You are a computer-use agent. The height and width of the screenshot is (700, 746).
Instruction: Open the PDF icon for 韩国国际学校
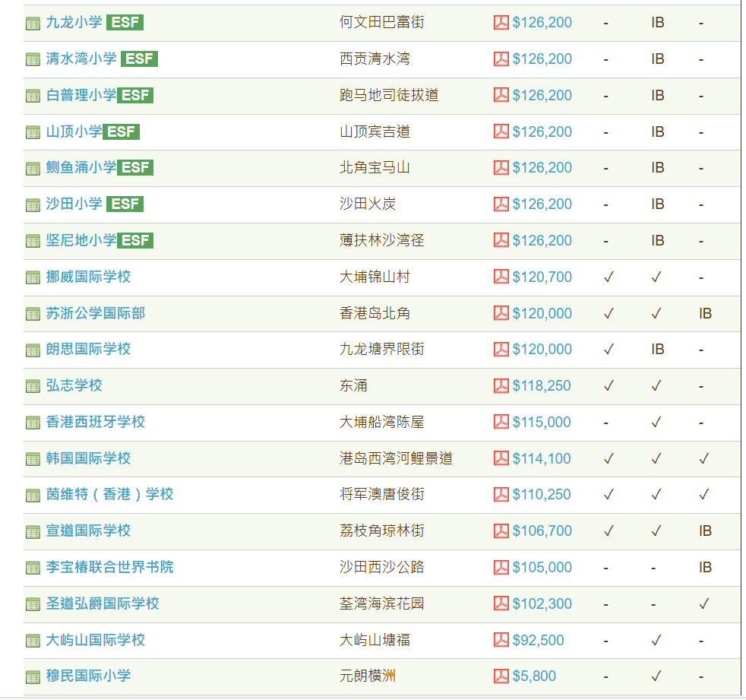[x=501, y=458]
